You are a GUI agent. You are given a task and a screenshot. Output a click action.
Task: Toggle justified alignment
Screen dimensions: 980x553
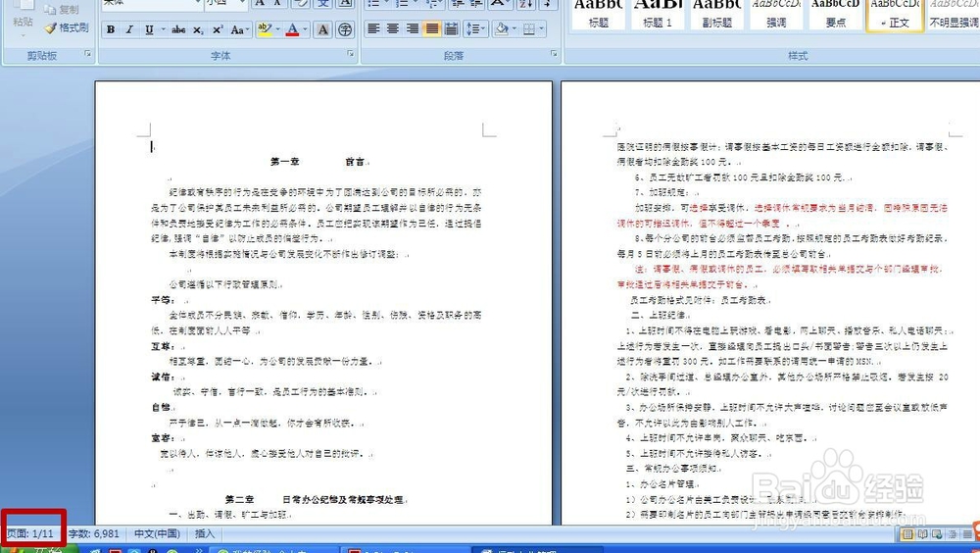click(432, 28)
